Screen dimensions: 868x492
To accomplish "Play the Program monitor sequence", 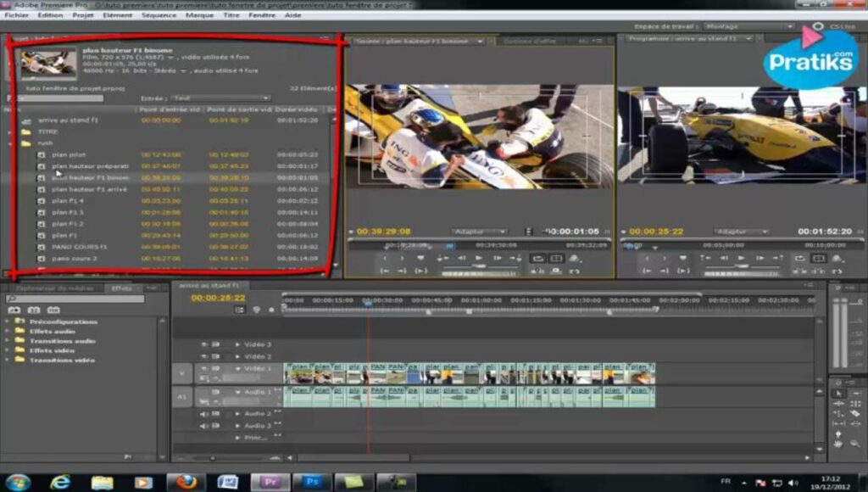I will [741, 258].
